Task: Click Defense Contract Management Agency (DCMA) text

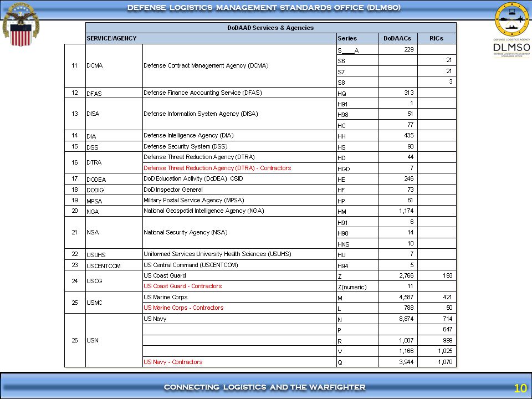Action: click(x=206, y=65)
